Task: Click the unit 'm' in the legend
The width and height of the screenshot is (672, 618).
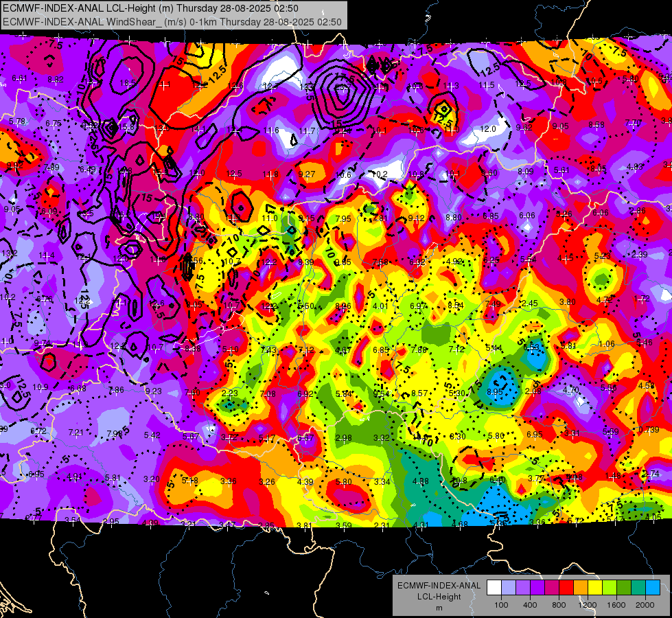Action: (x=439, y=608)
